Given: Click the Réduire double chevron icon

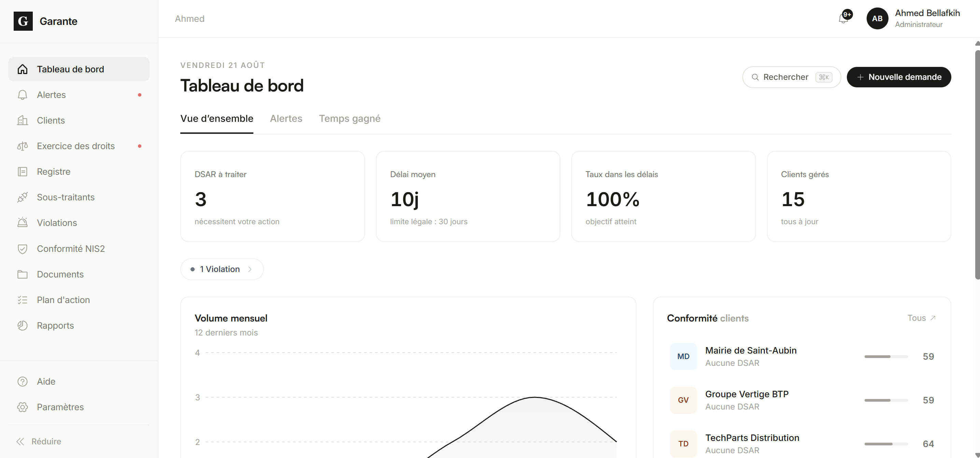Looking at the screenshot, I should coord(20,441).
